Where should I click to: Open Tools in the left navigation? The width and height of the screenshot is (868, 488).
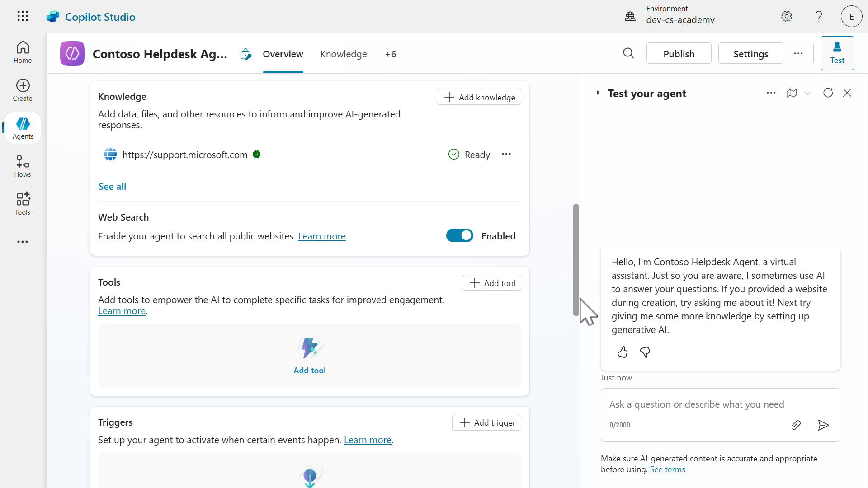23,204
